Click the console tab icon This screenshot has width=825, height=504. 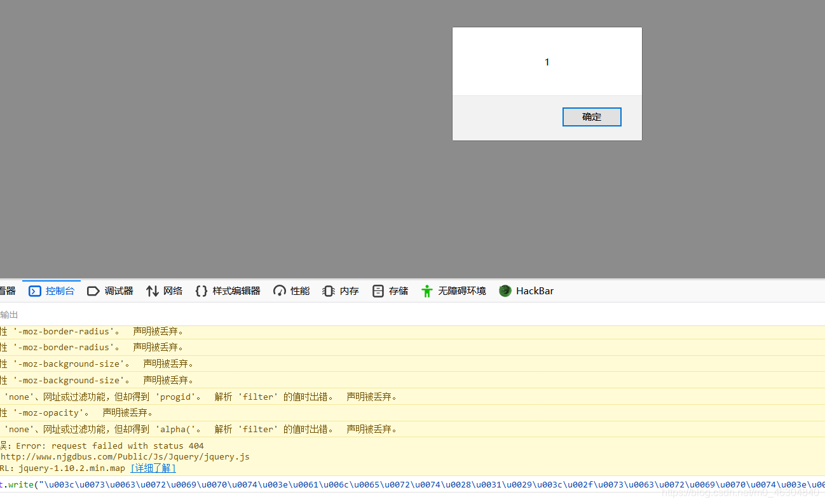click(35, 291)
